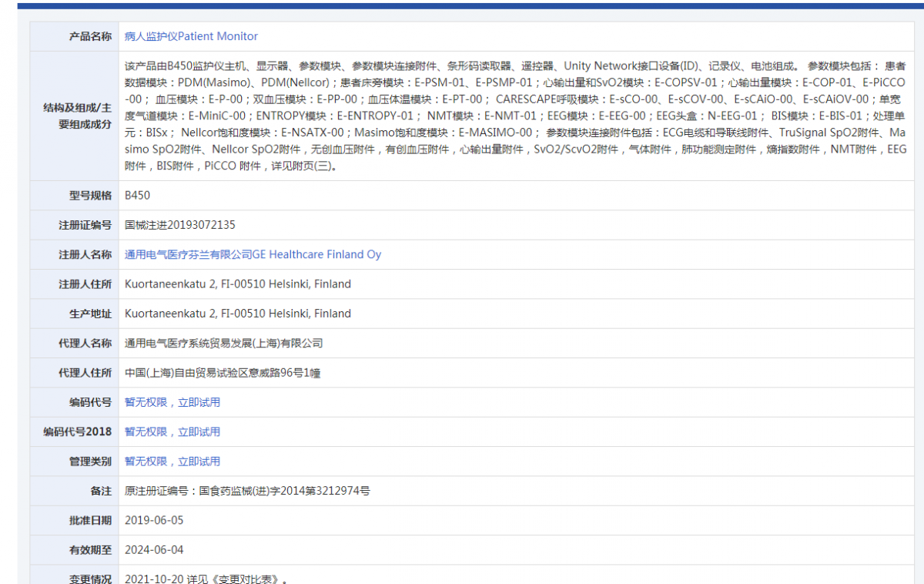Viewport: 924px width, 584px height.
Task: Click the product structure description paragraph
Action: (x=515, y=116)
